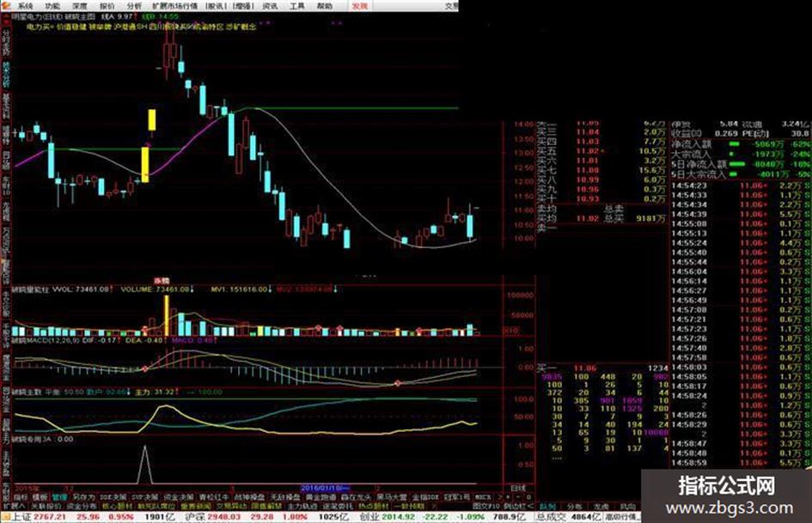Select 分时走势 in the left sidebar

(x=6, y=42)
